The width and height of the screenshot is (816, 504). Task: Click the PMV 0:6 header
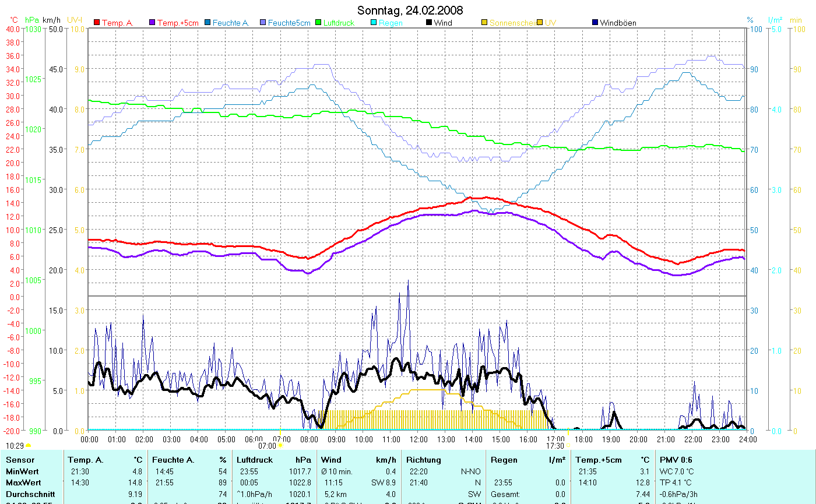click(676, 460)
